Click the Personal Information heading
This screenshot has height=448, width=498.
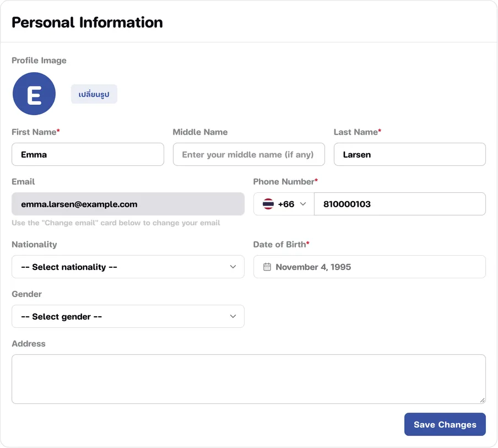(88, 23)
